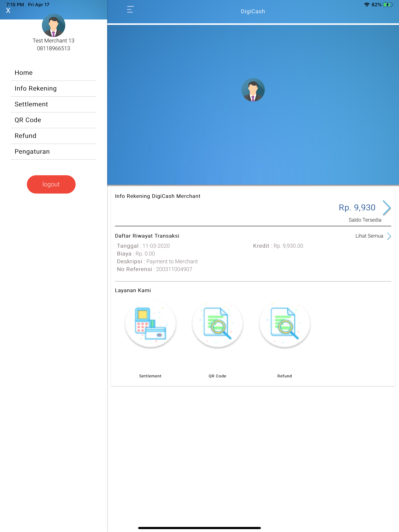Viewport: 399px width, 532px height.
Task: Click the red logout button
Action: coord(51,184)
